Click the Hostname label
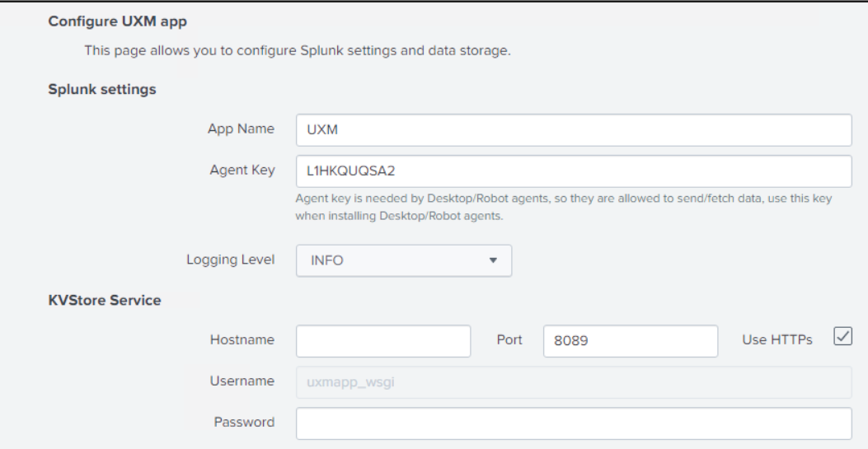Image resolution: width=868 pixels, height=449 pixels. tap(242, 339)
